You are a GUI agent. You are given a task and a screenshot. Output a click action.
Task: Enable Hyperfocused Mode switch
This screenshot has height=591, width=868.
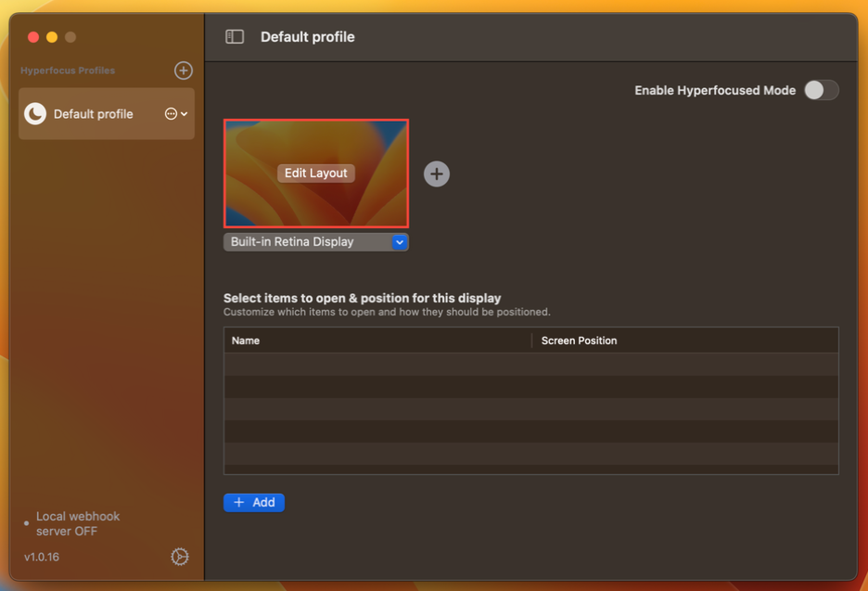[x=821, y=90]
